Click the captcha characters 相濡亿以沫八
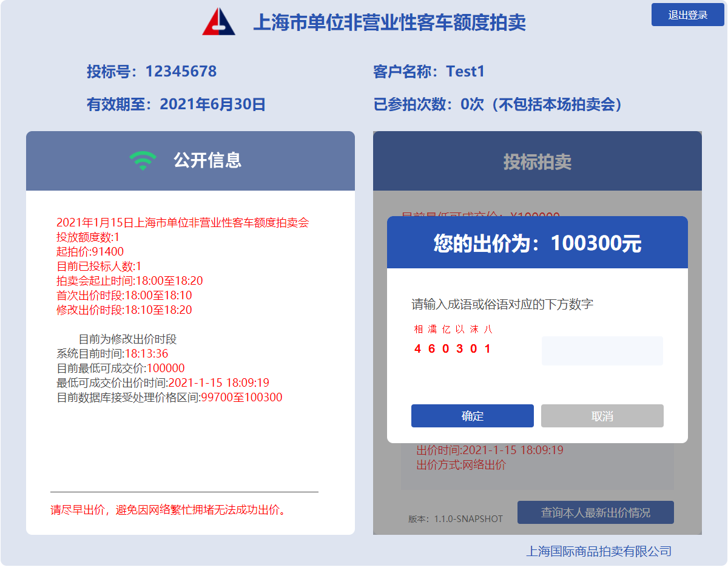This screenshot has width=728, height=567. [453, 329]
